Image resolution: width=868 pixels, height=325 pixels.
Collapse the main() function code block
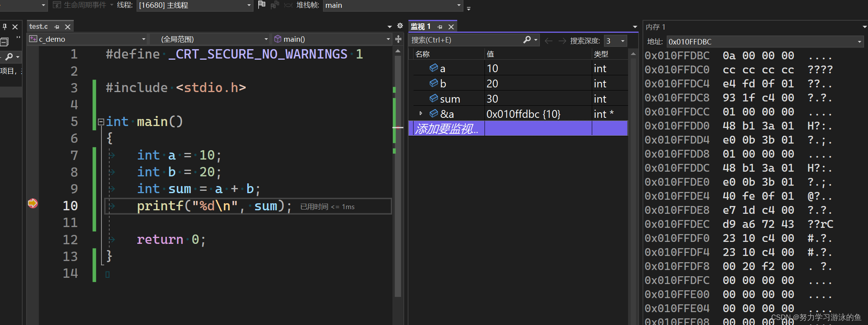(x=101, y=122)
